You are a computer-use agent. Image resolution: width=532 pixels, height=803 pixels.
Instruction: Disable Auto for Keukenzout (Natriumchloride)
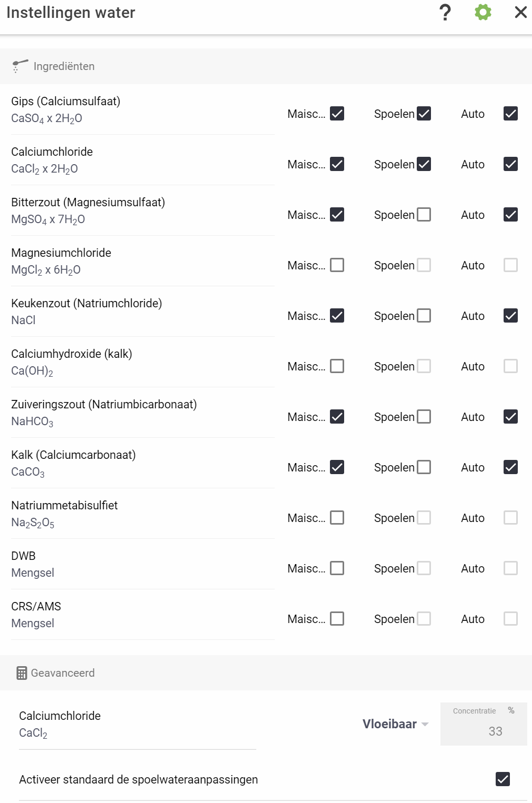(511, 316)
